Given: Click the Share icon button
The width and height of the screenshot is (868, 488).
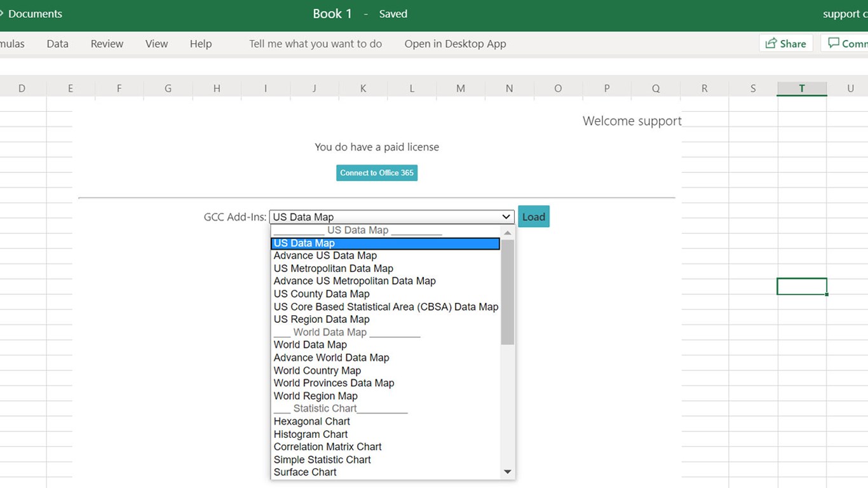Looking at the screenshot, I should pyautogui.click(x=786, y=43).
